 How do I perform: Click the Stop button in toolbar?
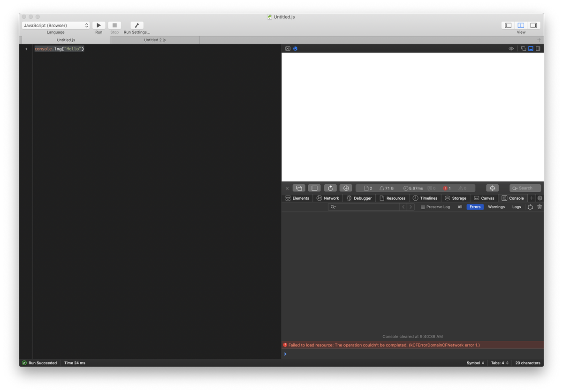coord(114,25)
